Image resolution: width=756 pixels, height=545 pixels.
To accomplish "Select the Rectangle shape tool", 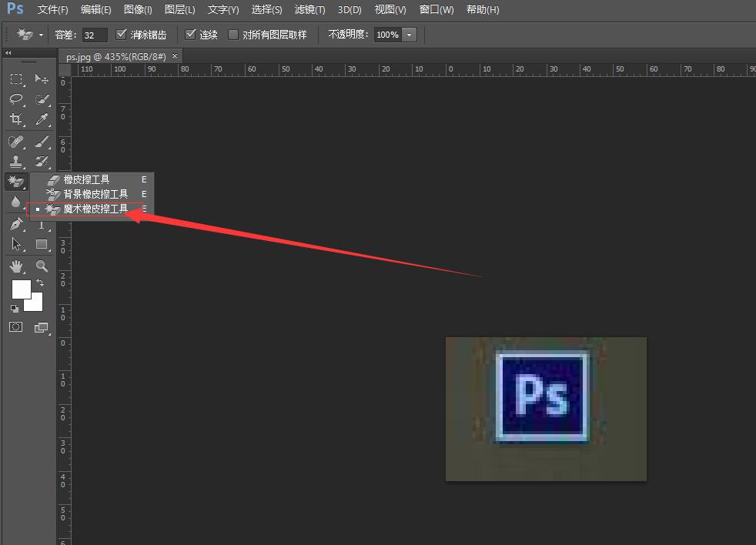I will pyautogui.click(x=42, y=245).
